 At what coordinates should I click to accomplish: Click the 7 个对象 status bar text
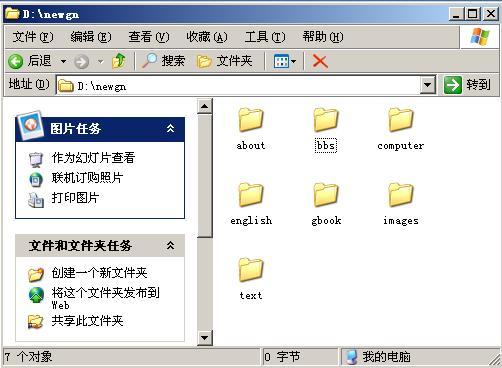(x=29, y=357)
